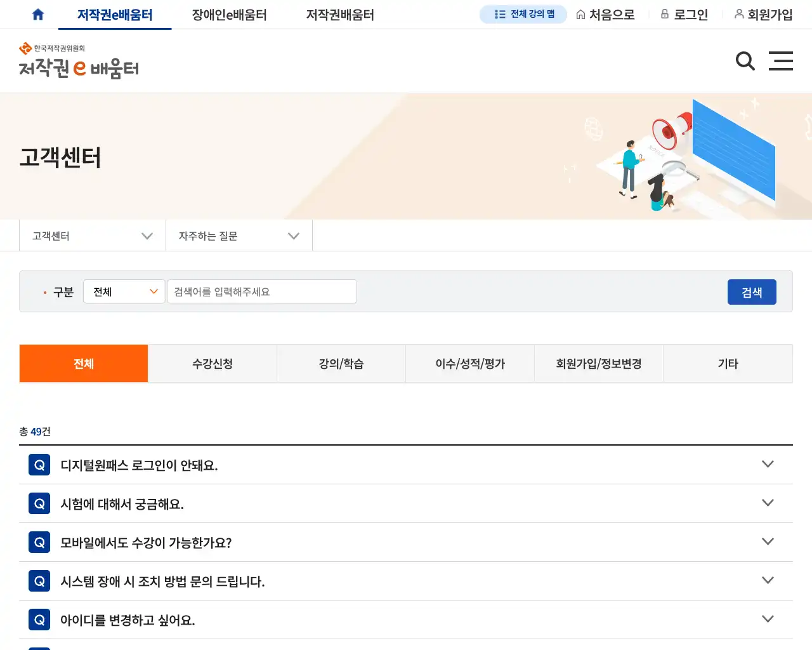Click the person icon beside 회원가입
Screen dimensions: 812x650
click(x=740, y=14)
